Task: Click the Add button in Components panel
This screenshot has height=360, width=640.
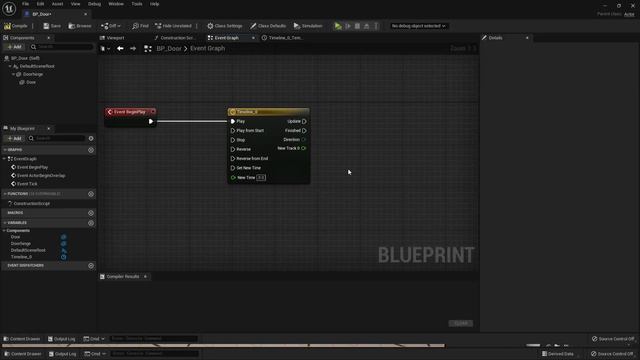Action: (x=14, y=47)
